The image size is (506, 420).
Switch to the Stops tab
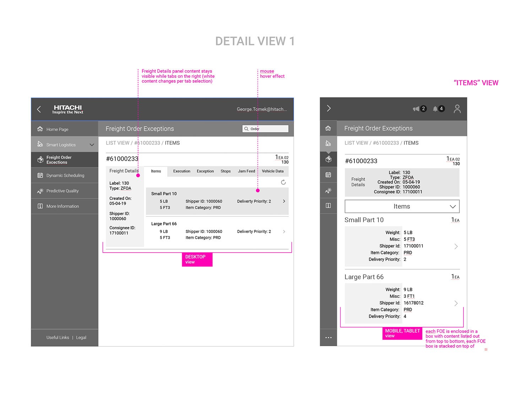coord(225,171)
